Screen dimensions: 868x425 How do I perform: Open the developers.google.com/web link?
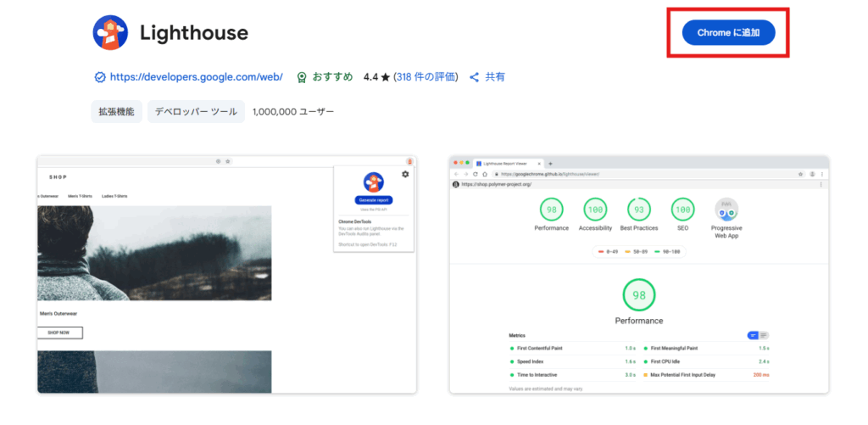coord(196,77)
